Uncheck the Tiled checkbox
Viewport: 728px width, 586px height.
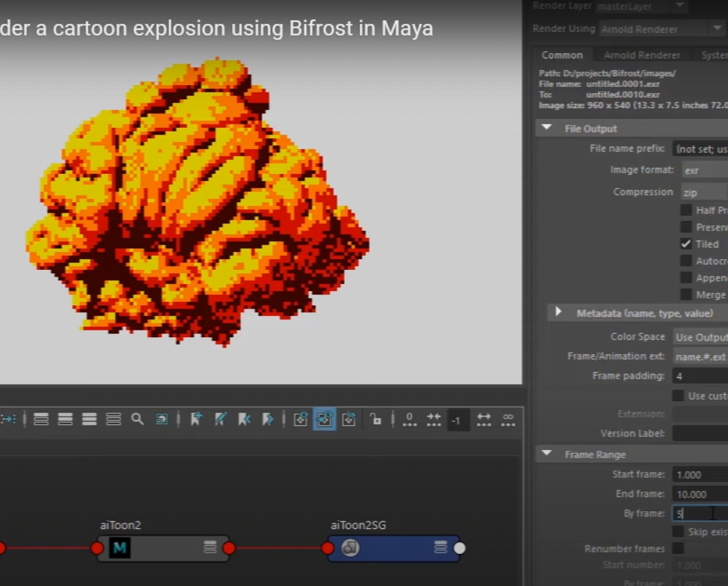coord(686,244)
